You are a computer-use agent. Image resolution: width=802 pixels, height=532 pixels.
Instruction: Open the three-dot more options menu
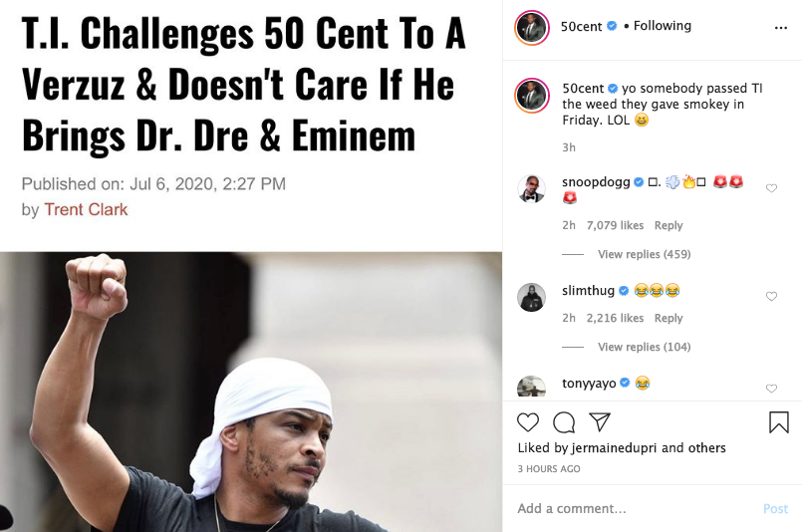[779, 27]
